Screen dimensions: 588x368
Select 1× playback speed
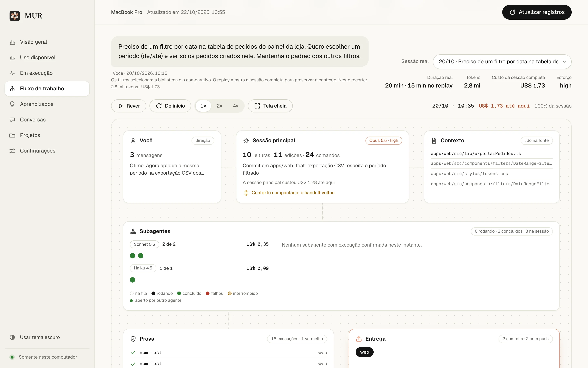pos(203,106)
